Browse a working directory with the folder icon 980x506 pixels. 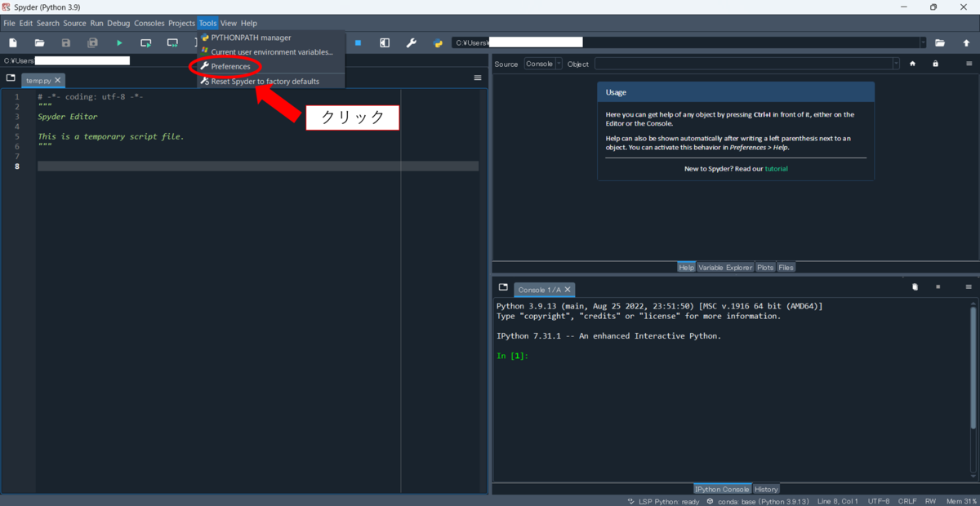pos(940,42)
